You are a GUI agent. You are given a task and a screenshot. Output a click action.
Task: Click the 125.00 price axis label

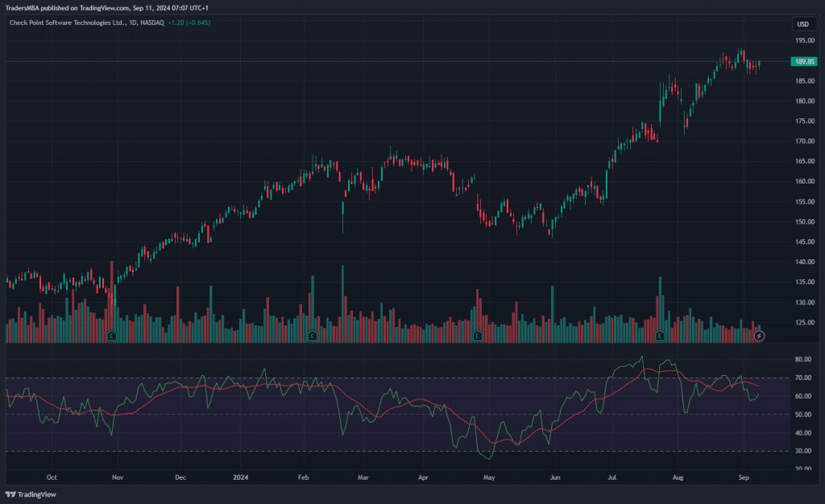802,323
